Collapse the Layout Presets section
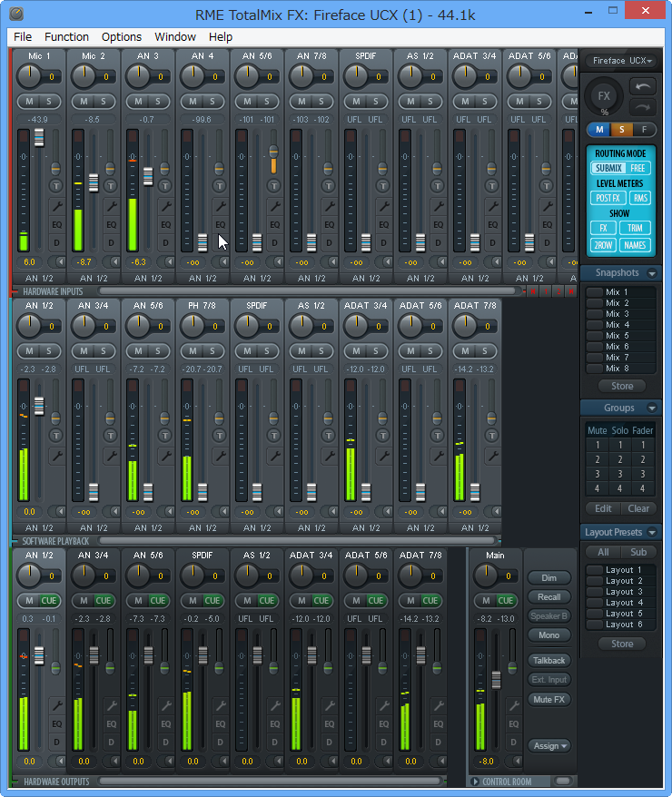The image size is (672, 797). [652, 533]
